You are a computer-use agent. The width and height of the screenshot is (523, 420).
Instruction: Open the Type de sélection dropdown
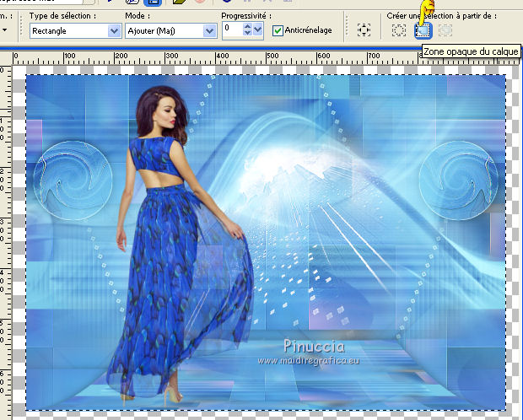[x=75, y=31]
